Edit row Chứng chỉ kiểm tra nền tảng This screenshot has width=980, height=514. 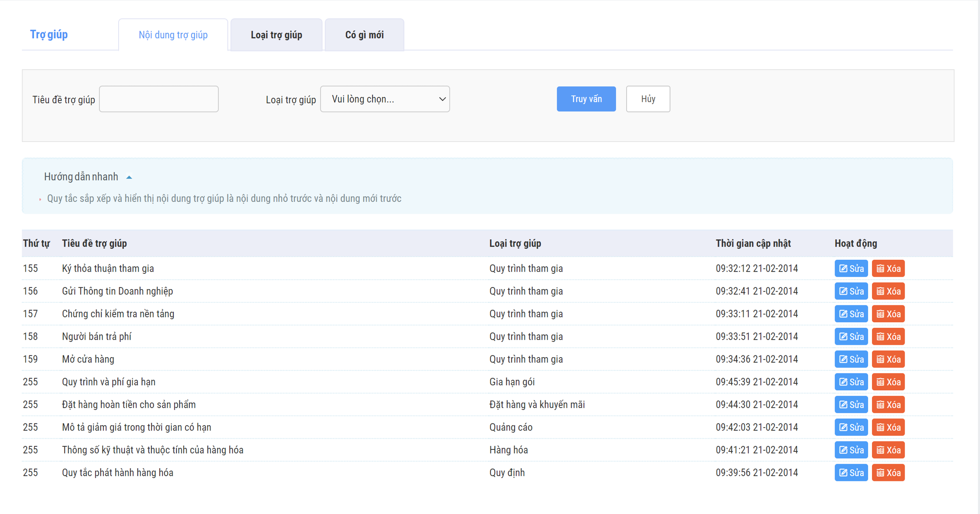click(x=851, y=314)
